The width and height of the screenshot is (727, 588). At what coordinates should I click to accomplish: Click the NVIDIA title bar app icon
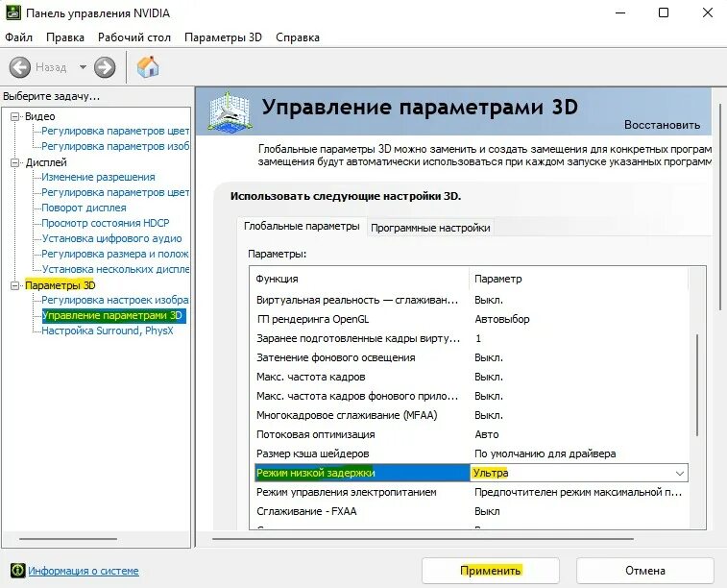(13, 12)
